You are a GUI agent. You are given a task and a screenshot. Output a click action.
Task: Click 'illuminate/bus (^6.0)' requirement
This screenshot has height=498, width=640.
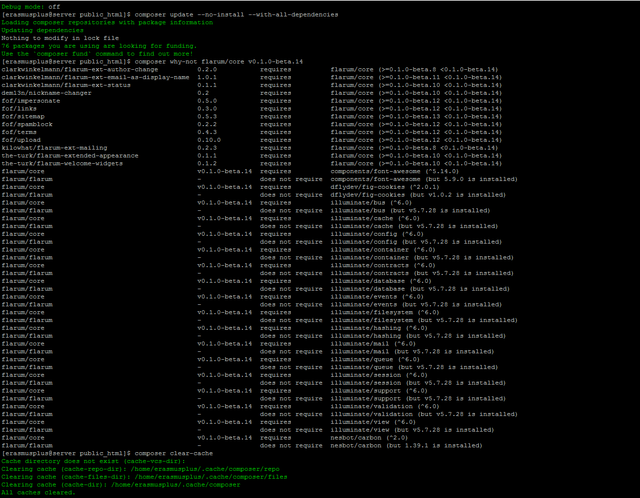[x=371, y=202]
